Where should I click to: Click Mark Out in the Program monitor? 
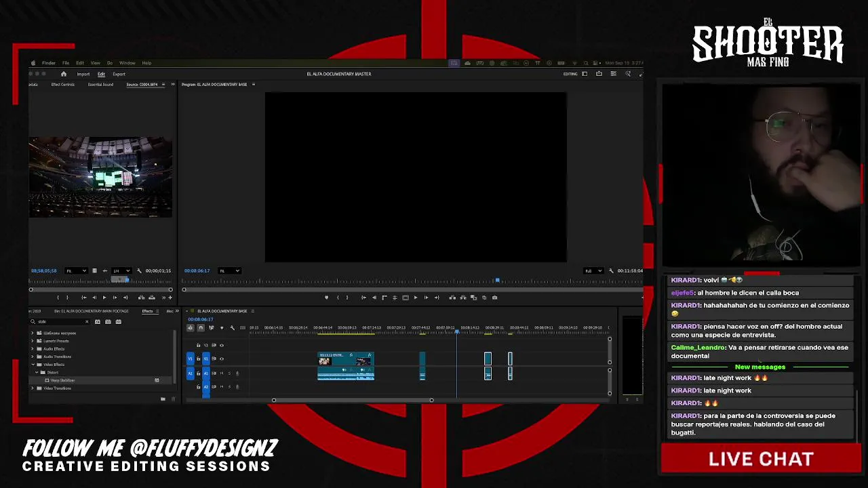tap(347, 298)
